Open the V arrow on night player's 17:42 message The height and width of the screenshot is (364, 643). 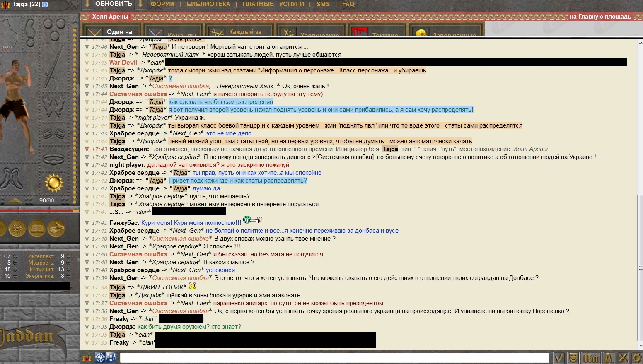coord(87,165)
